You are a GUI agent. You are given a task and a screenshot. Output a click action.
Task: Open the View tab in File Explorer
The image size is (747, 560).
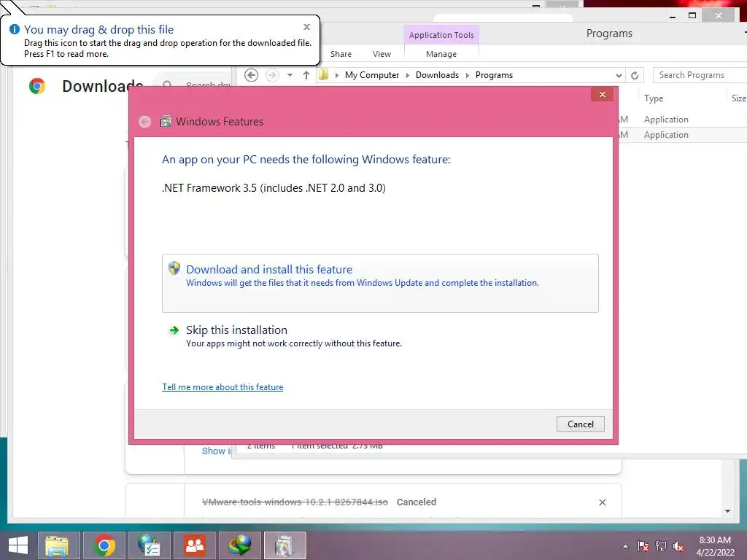[x=382, y=54]
